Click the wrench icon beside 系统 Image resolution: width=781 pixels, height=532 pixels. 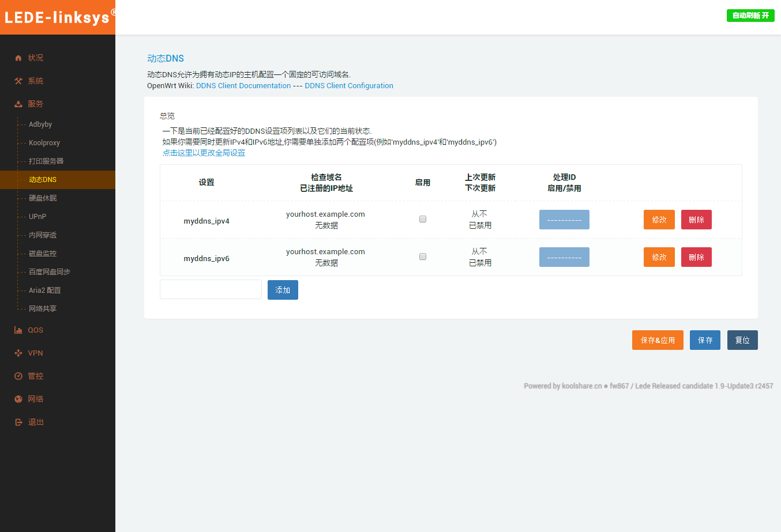(x=18, y=81)
